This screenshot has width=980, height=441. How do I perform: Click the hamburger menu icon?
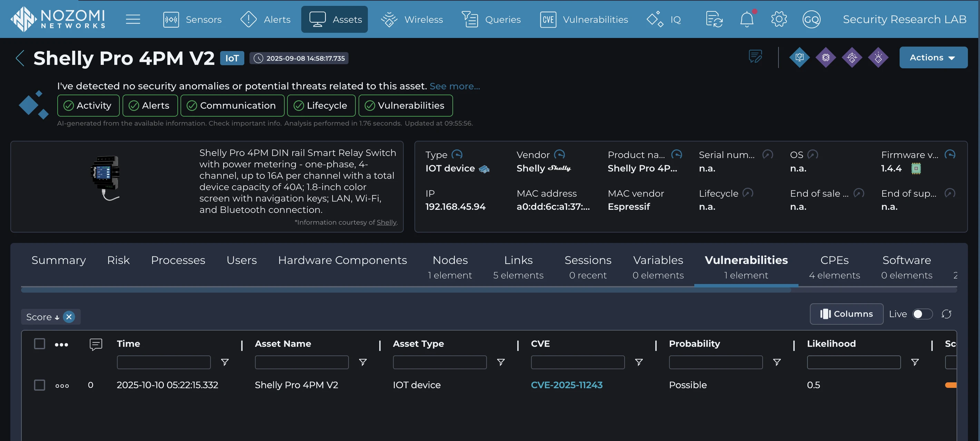point(133,19)
